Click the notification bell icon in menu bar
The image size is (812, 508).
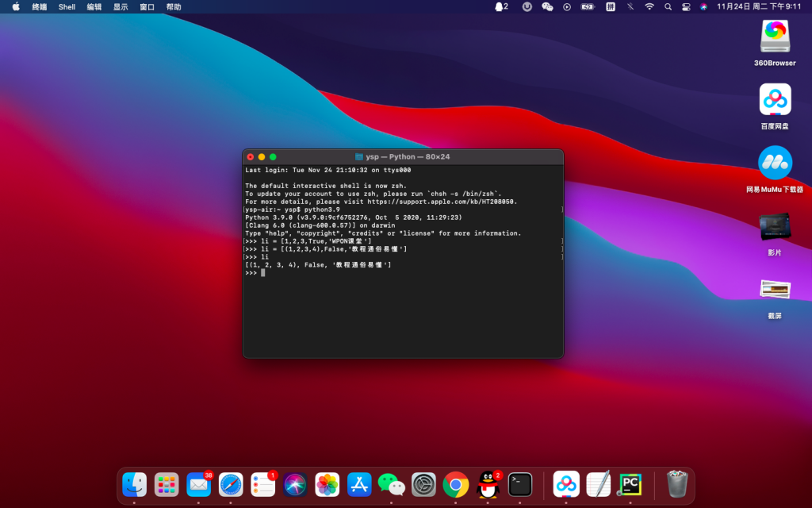pyautogui.click(x=501, y=6)
